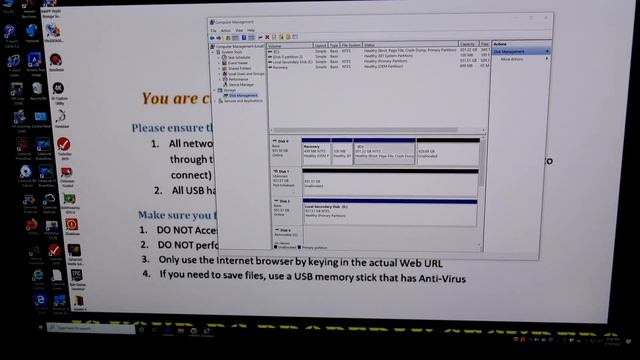Screen dimensions: 640x360
Task: Open the View menu
Action: pos(239,31)
